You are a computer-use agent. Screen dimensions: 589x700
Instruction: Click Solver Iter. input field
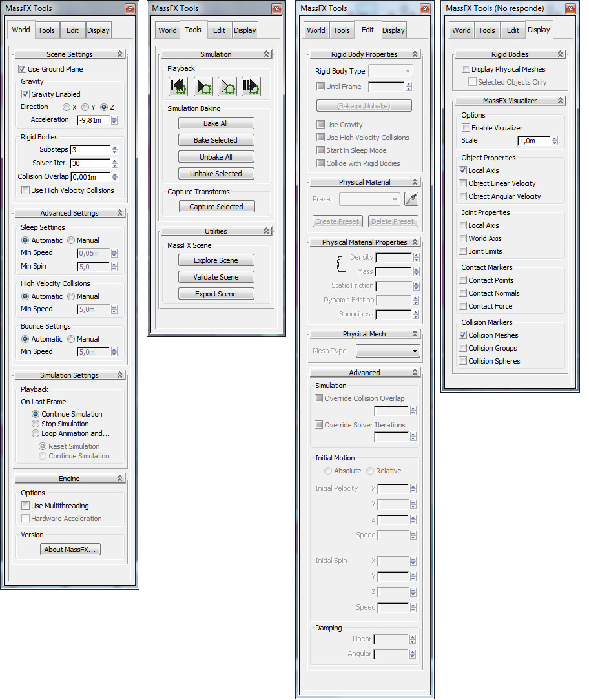click(x=90, y=163)
